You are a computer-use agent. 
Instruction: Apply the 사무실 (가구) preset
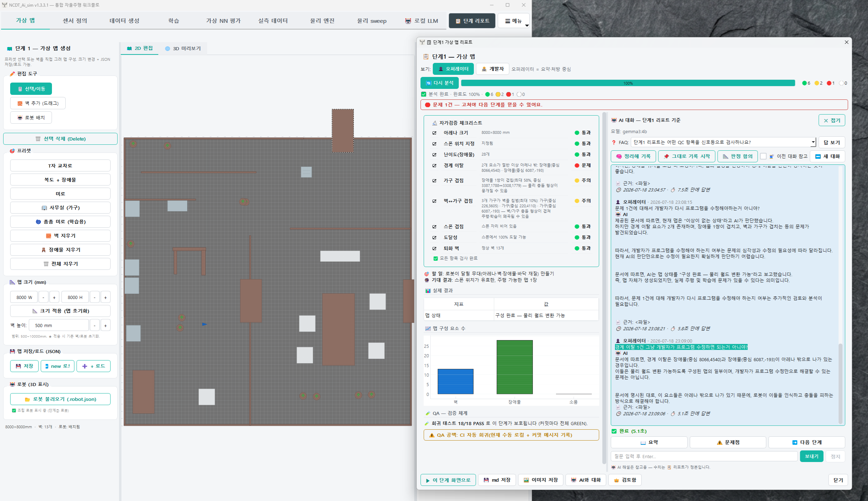[60, 208]
